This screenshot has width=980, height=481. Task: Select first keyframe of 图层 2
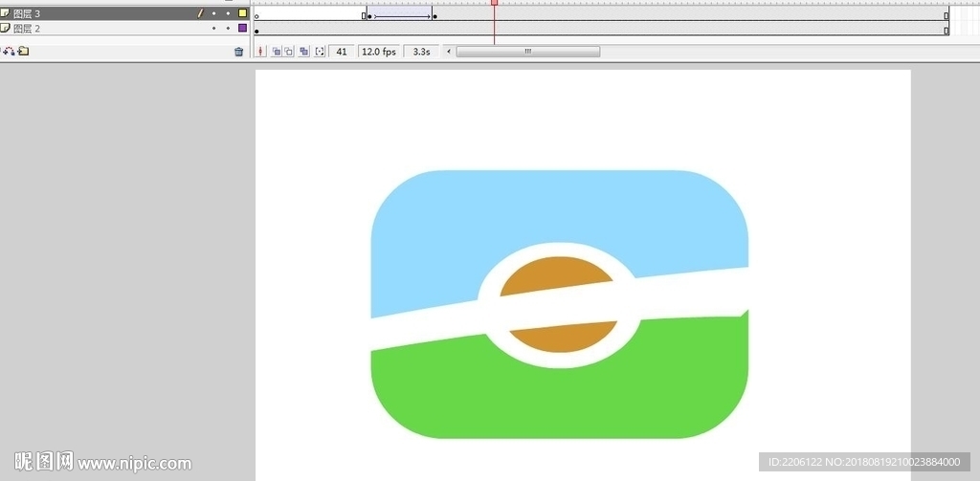(256, 30)
